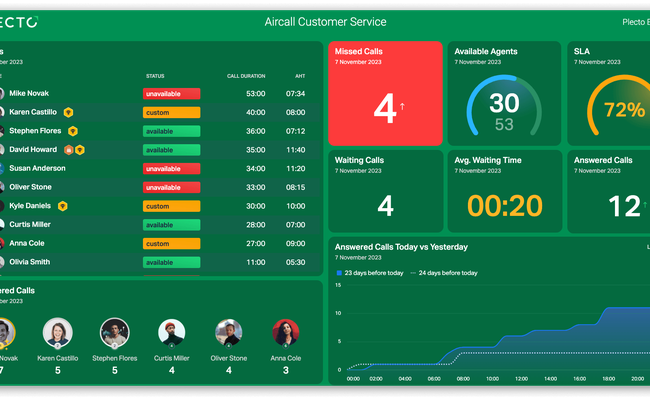Click Anna Cole's custom status badge
Image resolution: width=650 pixels, height=400 pixels.
(172, 243)
